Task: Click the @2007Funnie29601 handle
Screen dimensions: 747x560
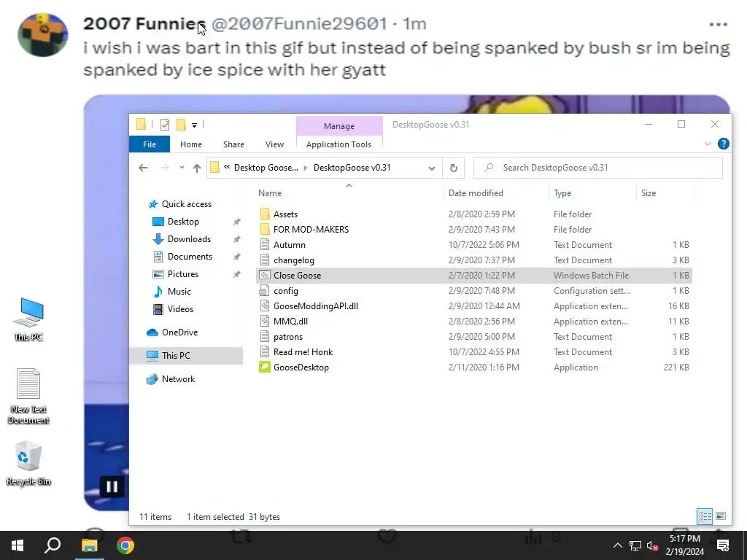Action: coord(299,24)
